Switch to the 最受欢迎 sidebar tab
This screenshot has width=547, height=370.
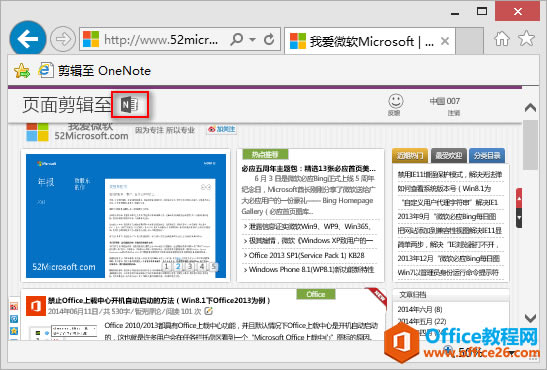click(449, 156)
